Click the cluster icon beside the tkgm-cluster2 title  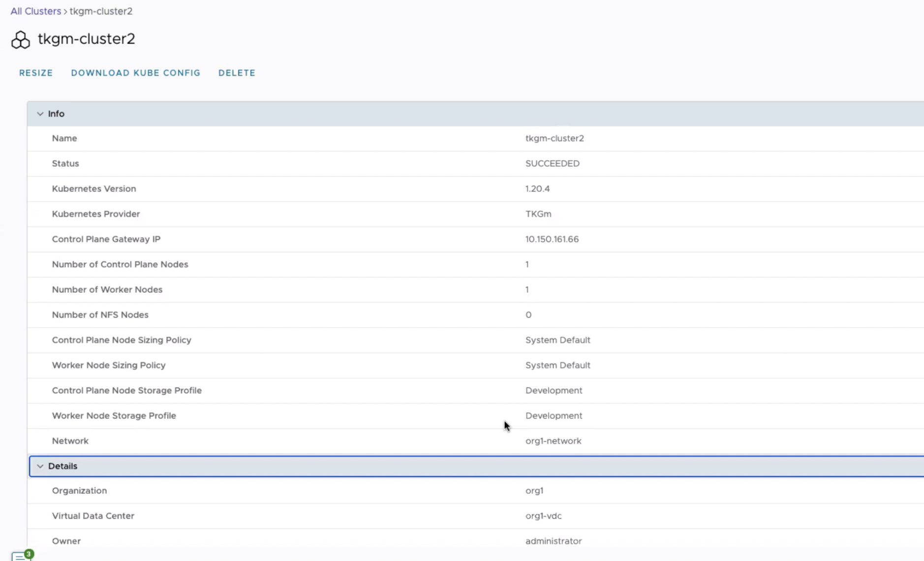pyautogui.click(x=20, y=40)
